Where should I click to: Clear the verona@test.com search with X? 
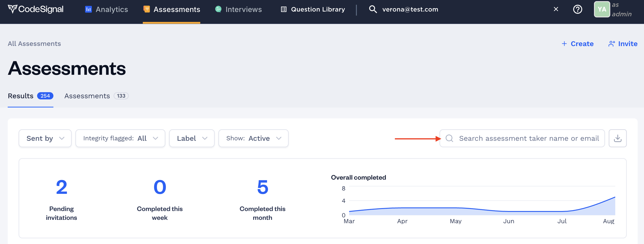pos(556,9)
